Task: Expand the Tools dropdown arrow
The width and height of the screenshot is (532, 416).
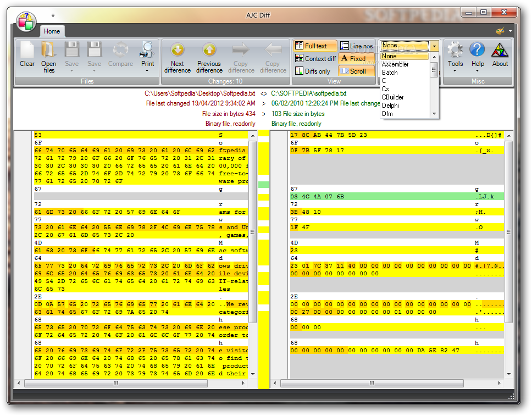Action: tap(455, 71)
